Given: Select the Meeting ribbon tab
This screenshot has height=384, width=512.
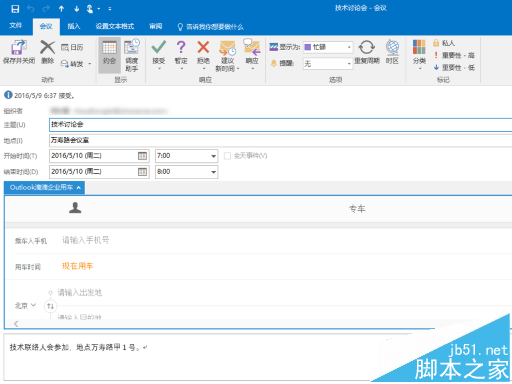Looking at the screenshot, I should (46, 26).
